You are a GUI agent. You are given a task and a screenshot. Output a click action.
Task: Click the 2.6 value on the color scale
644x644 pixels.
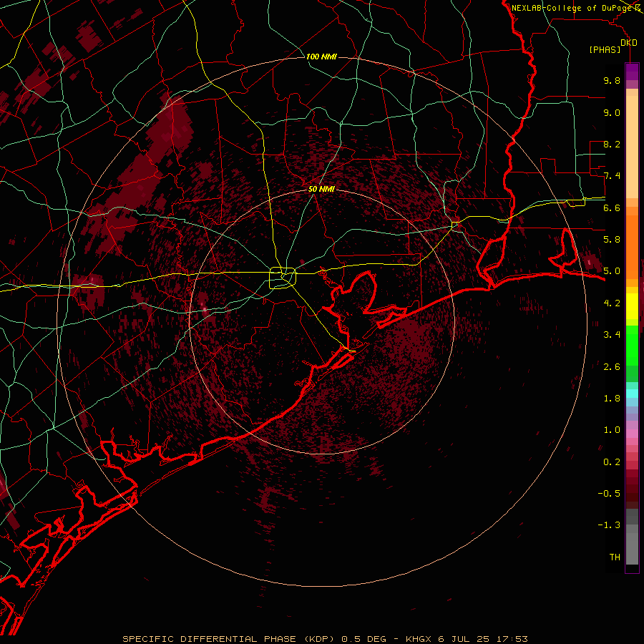pyautogui.click(x=612, y=367)
